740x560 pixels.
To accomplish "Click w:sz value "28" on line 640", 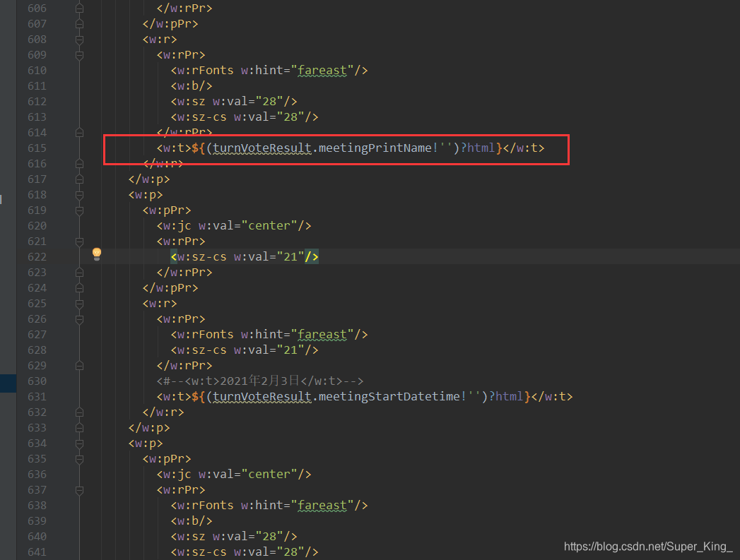I will [x=269, y=537].
